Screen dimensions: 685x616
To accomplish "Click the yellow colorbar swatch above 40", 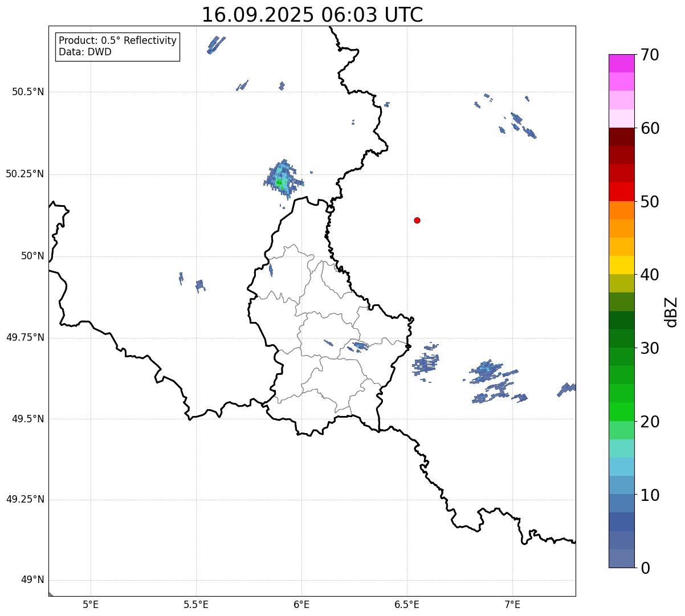I will (622, 266).
